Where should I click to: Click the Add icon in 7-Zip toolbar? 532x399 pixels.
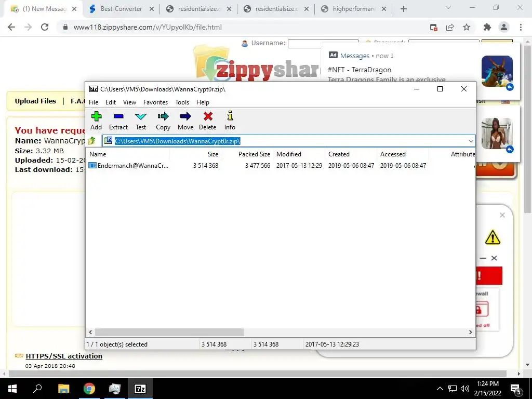click(96, 121)
